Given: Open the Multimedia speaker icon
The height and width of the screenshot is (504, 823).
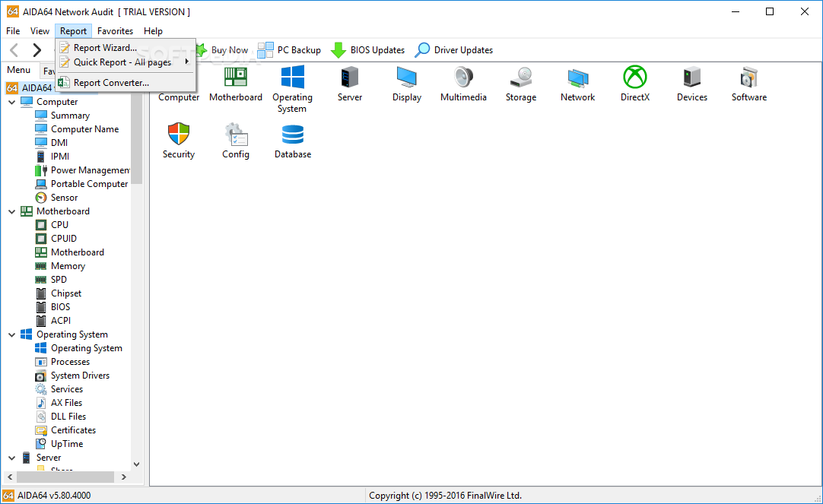Looking at the screenshot, I should 463,84.
